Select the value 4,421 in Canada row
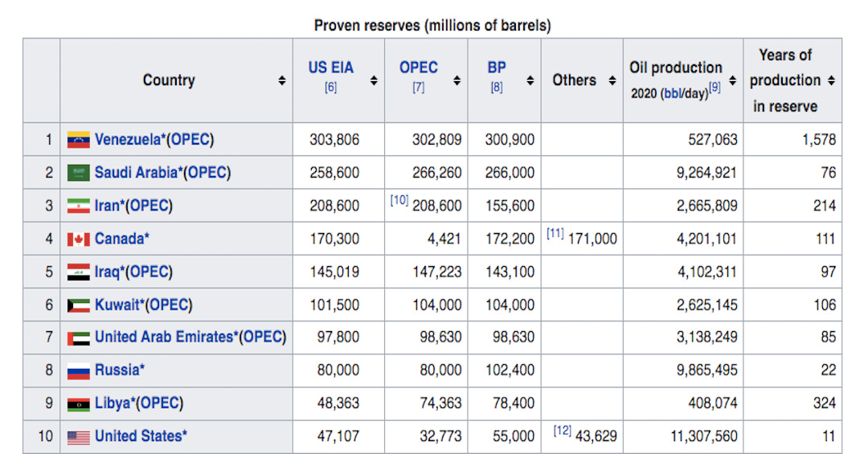868x454 pixels. (444, 239)
